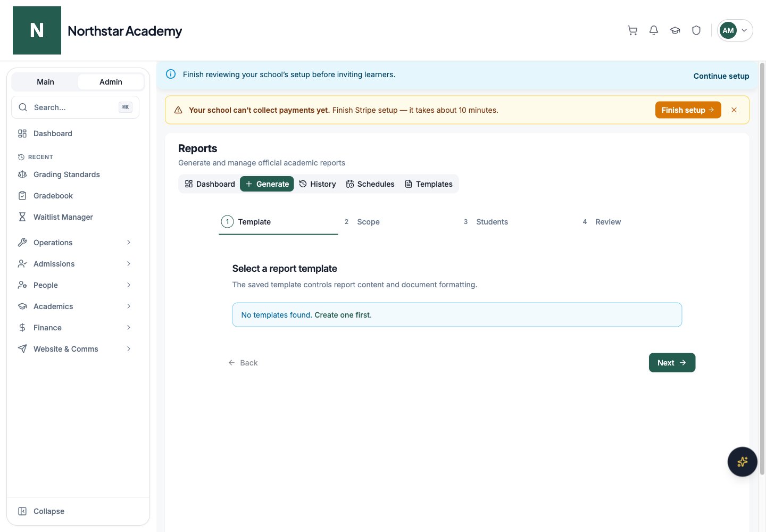
Task: Jump to step 3 Students
Action: [x=517, y=222]
